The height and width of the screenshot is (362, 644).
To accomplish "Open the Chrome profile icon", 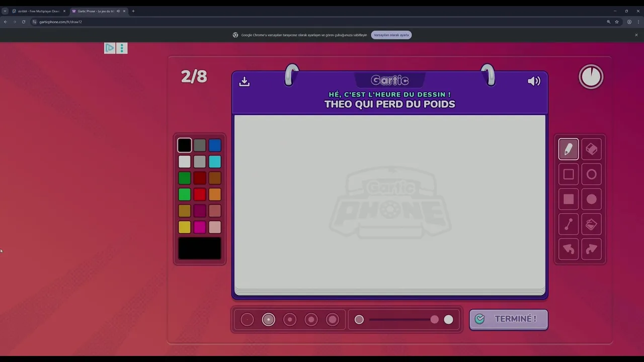I will coord(629,22).
